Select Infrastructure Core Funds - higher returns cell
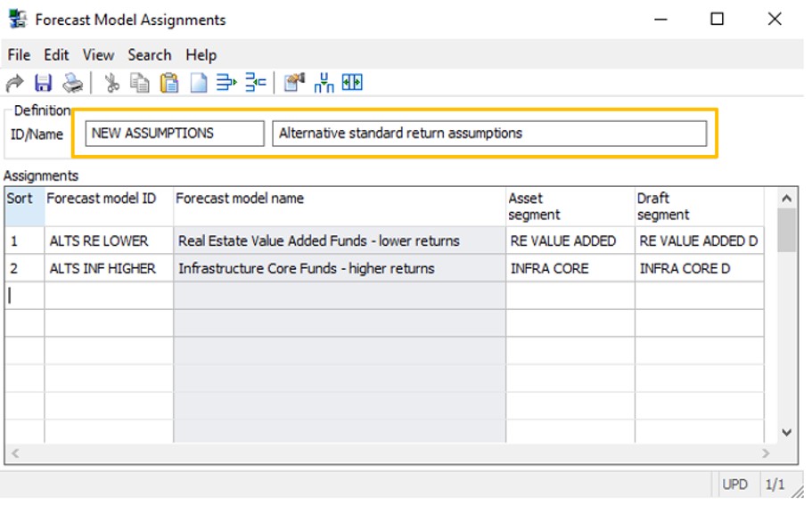This screenshot has width=812, height=505. (340, 268)
